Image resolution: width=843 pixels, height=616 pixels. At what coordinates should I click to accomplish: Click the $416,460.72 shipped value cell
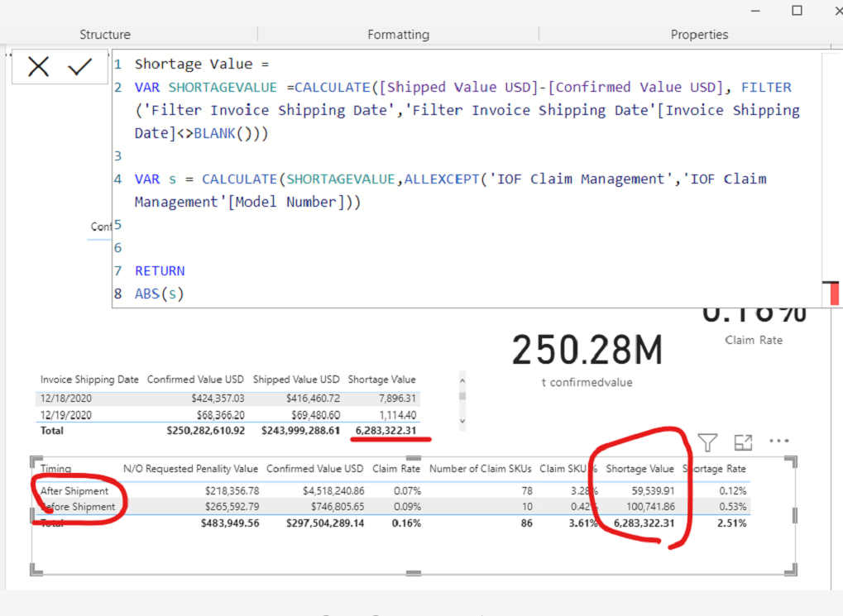coord(313,399)
